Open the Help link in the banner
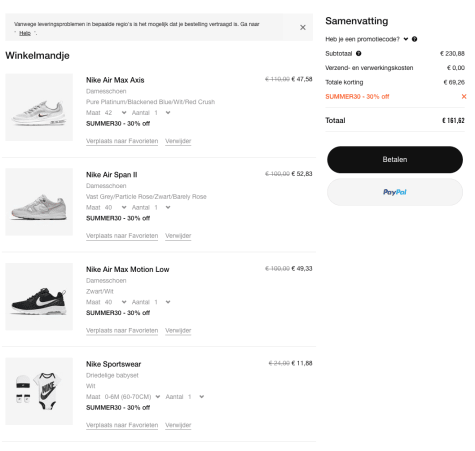The height and width of the screenshot is (451, 475). pos(25,33)
